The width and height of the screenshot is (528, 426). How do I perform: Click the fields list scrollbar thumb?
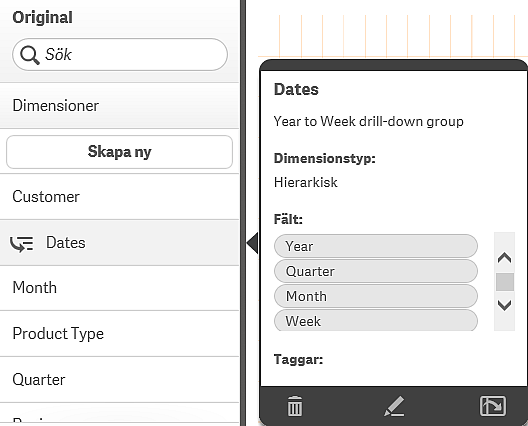pyautogui.click(x=505, y=282)
